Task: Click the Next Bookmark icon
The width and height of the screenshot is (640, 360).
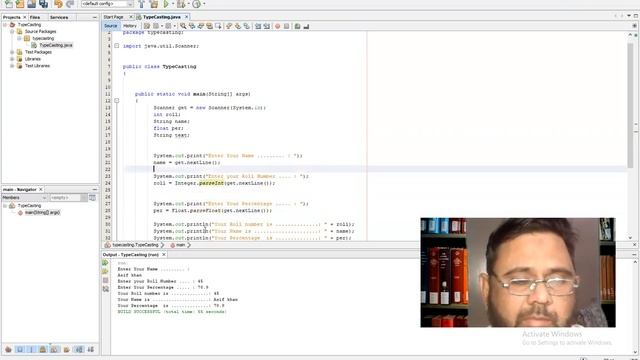Action: 238,26
